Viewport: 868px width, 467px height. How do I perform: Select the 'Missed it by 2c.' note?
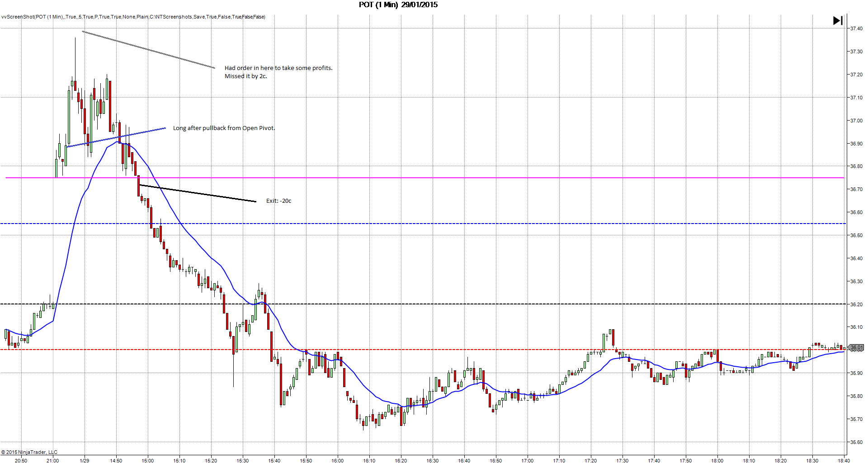point(246,76)
